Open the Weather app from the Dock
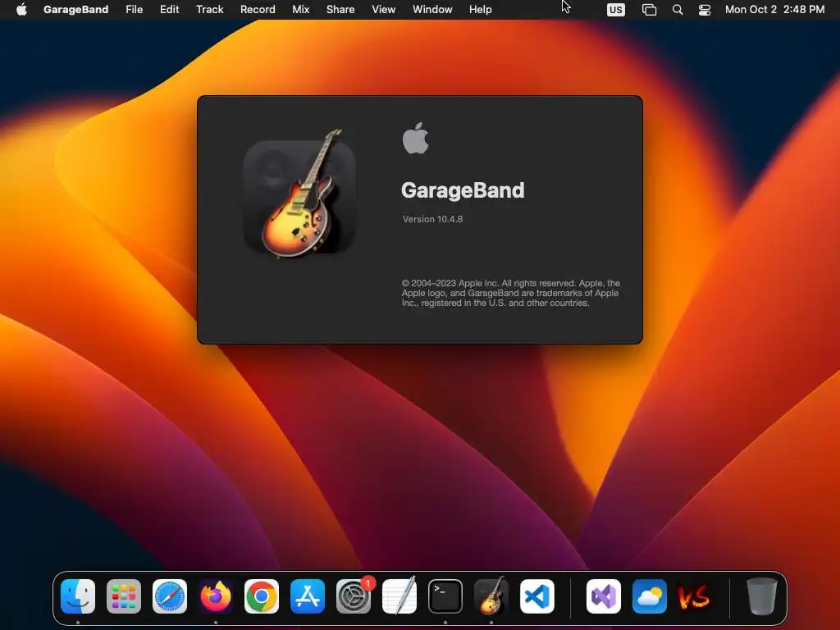The image size is (840, 630). click(x=650, y=596)
